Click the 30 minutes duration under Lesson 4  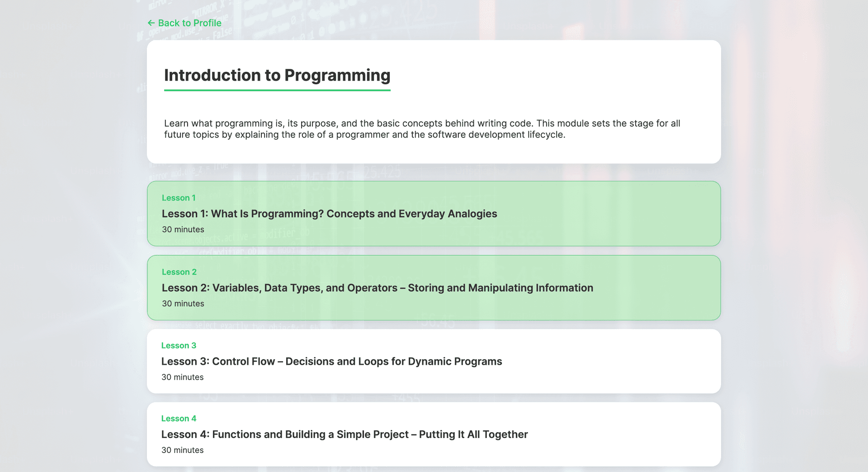(x=182, y=450)
